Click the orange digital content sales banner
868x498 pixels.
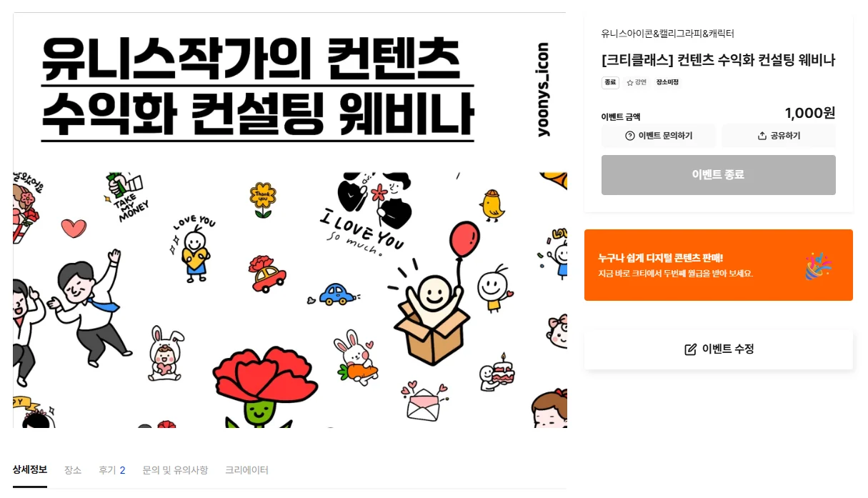[719, 265]
